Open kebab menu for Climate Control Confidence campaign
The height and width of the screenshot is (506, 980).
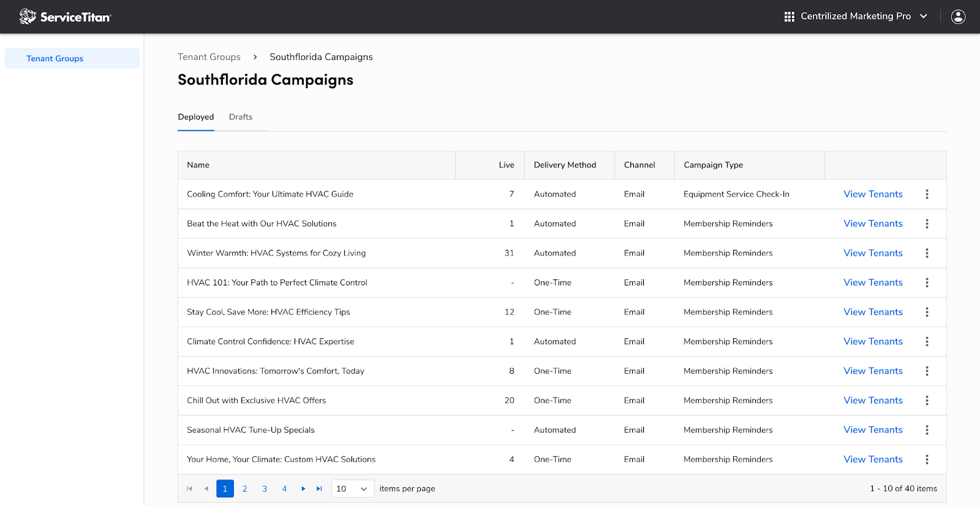(927, 341)
